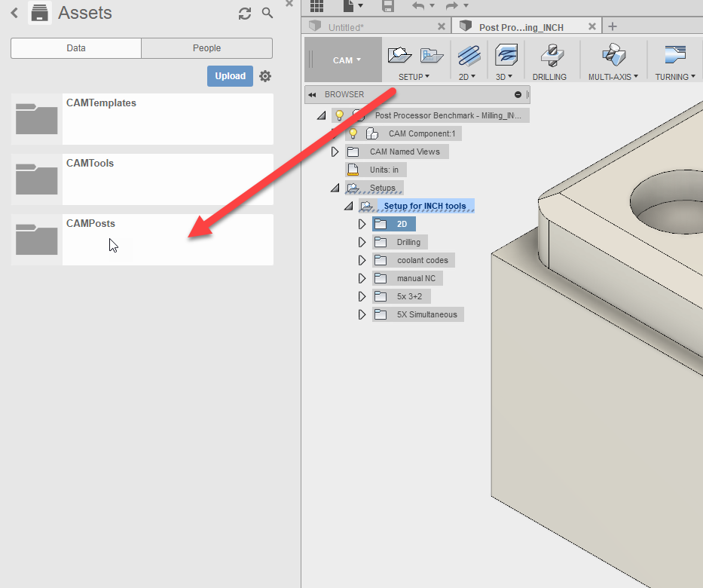Open data panel settings gear
The width and height of the screenshot is (703, 588).
[265, 76]
